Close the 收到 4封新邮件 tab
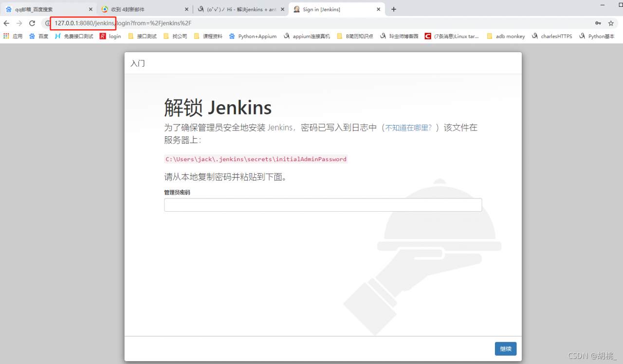 click(186, 9)
